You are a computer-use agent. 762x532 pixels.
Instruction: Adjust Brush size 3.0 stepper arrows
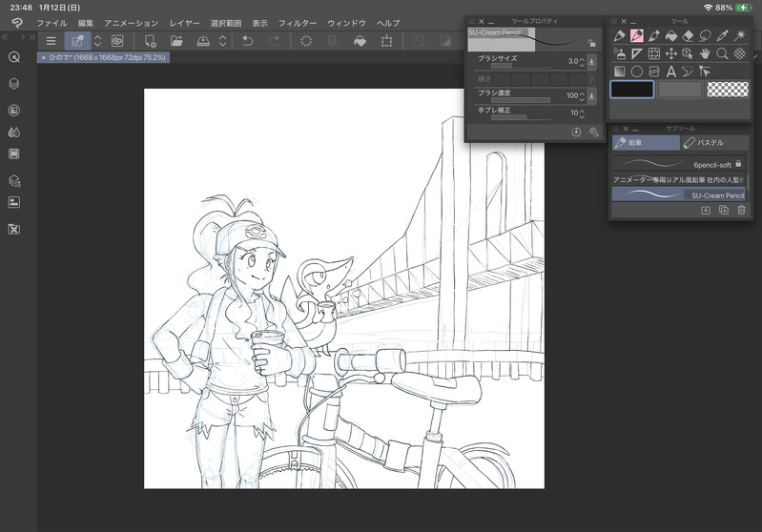point(582,61)
